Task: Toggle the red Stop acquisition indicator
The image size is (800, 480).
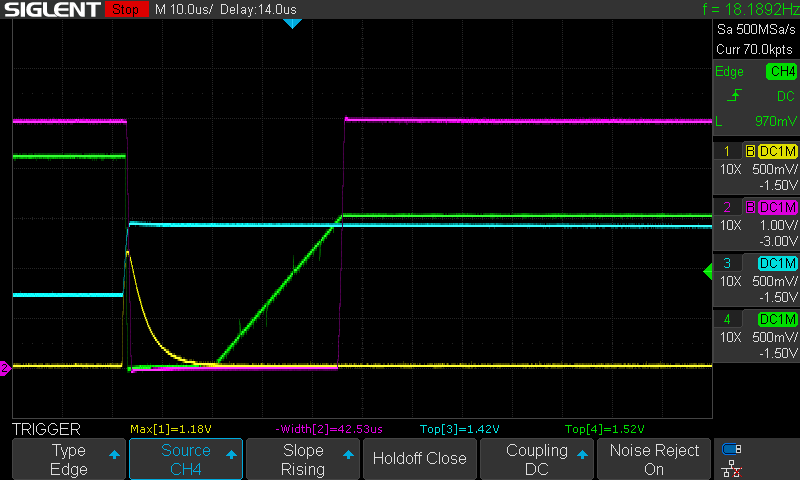Action: point(124,10)
